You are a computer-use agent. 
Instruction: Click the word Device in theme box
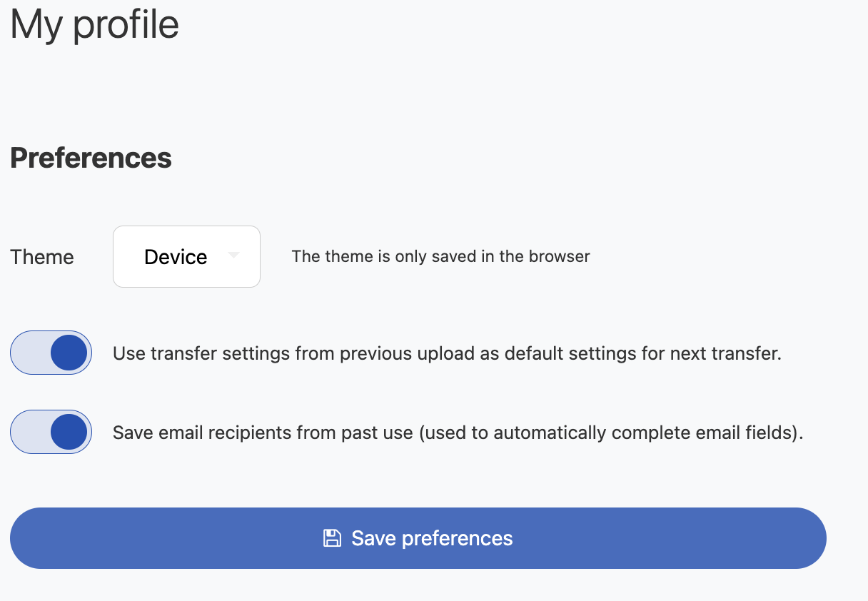click(176, 257)
